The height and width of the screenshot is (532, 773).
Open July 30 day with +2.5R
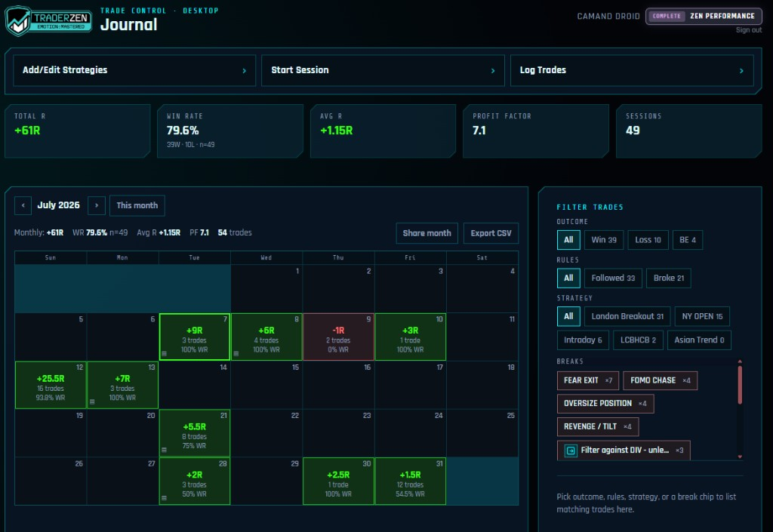click(x=339, y=481)
